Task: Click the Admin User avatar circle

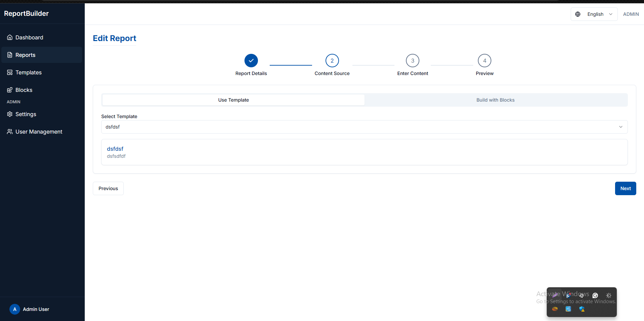Action: click(x=14, y=309)
